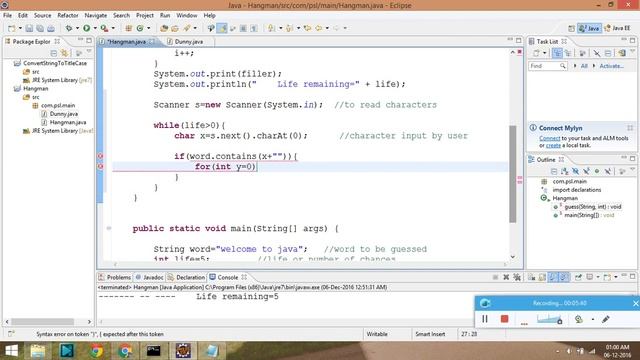Click the Run Last Tool (external tools) icon

tap(104, 28)
